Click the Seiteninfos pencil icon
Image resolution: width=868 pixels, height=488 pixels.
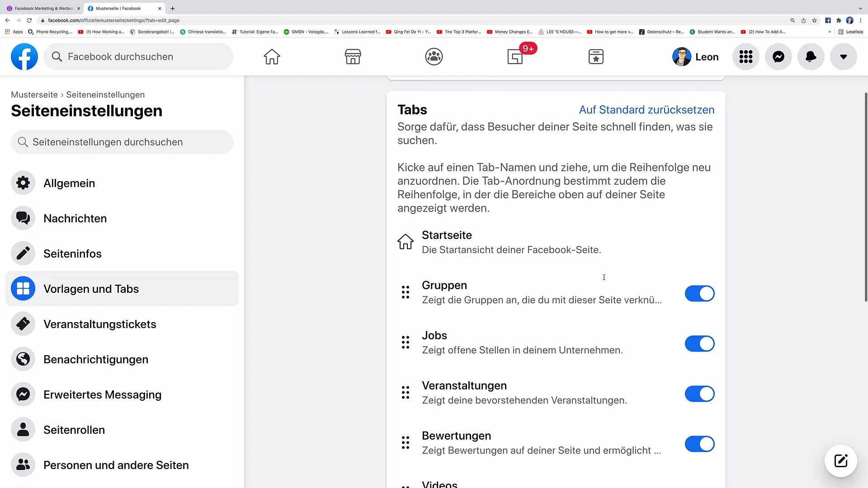[23, 253]
